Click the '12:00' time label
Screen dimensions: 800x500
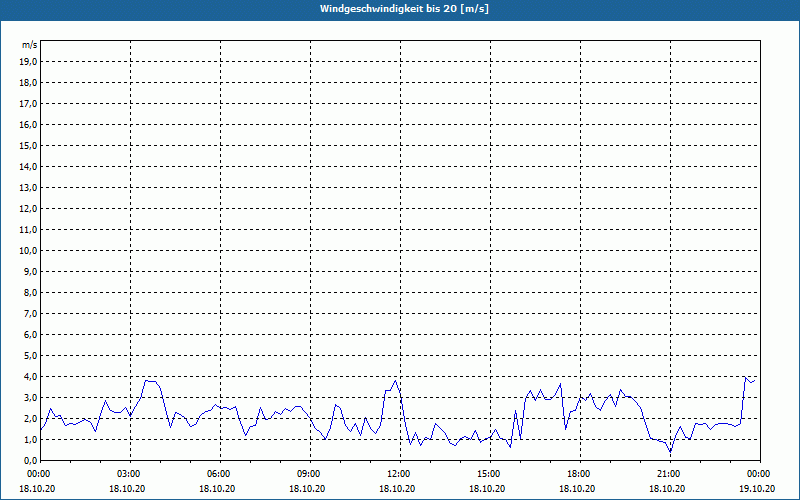point(400,474)
